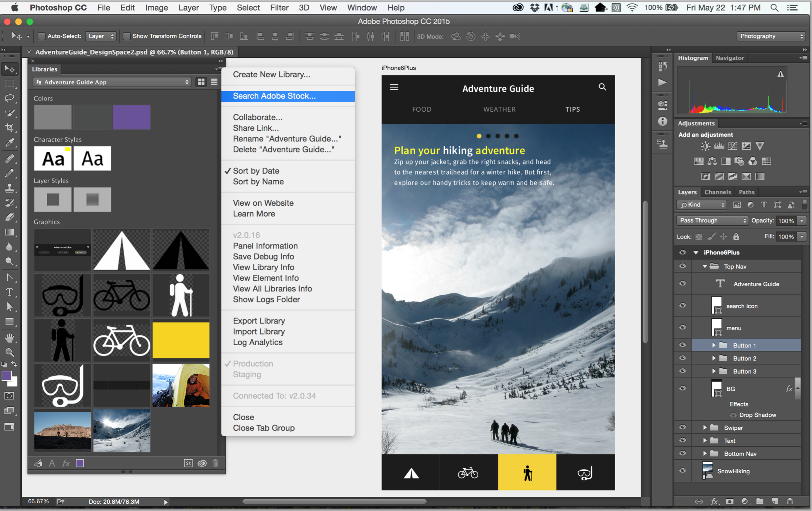
Task: Open the Adventure Guide App library dropdown
Action: (112, 82)
